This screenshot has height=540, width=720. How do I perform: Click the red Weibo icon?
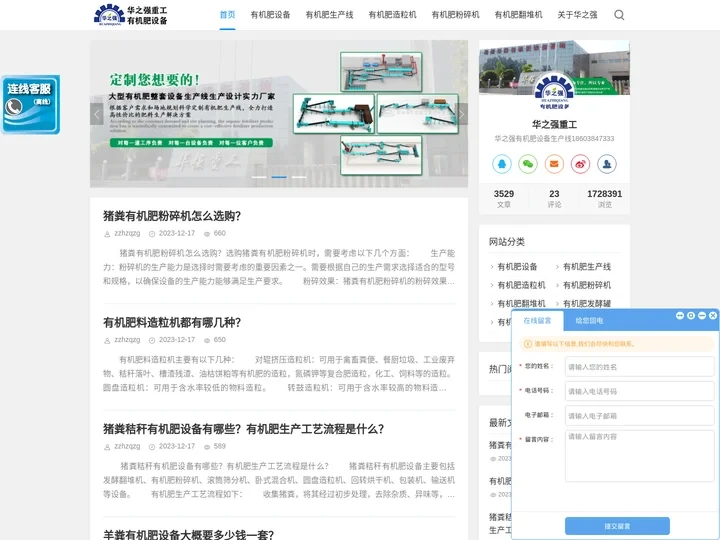(x=580, y=164)
